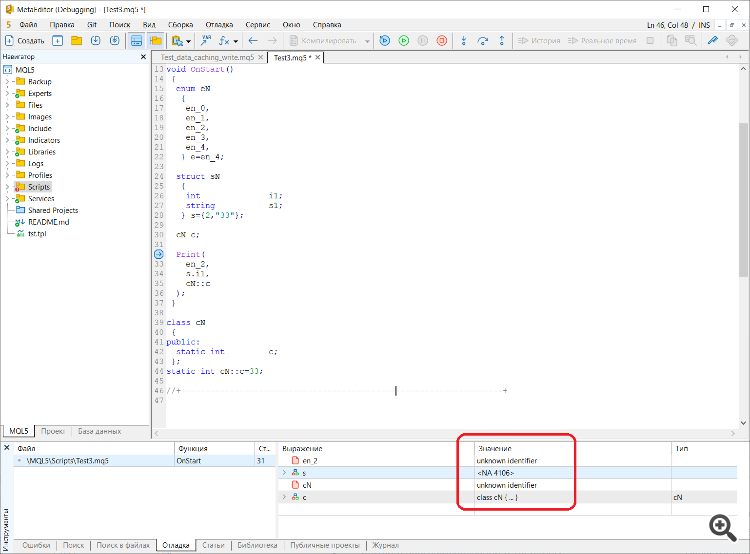
Task: Select README.md in the Navigator tree
Action: [x=46, y=222]
